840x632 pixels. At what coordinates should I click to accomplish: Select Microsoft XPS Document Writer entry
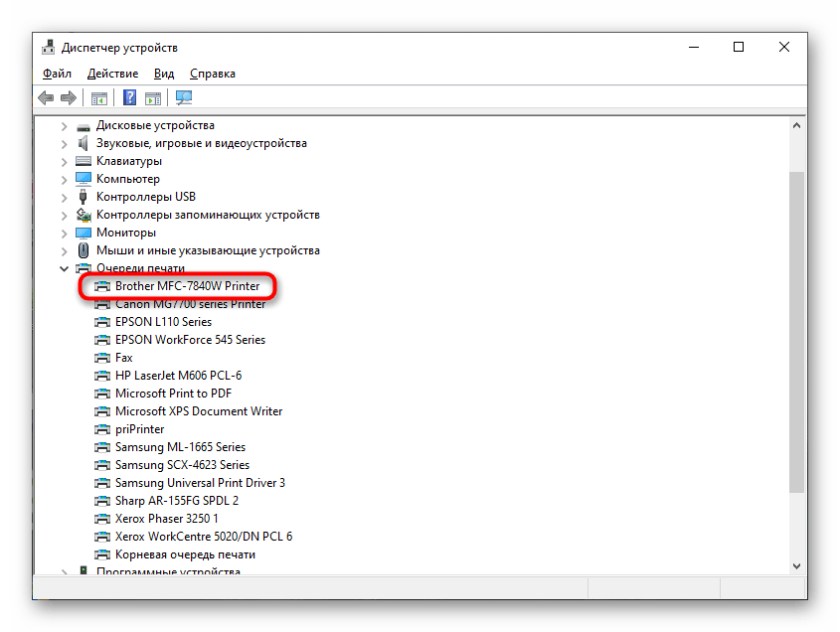pos(199,411)
